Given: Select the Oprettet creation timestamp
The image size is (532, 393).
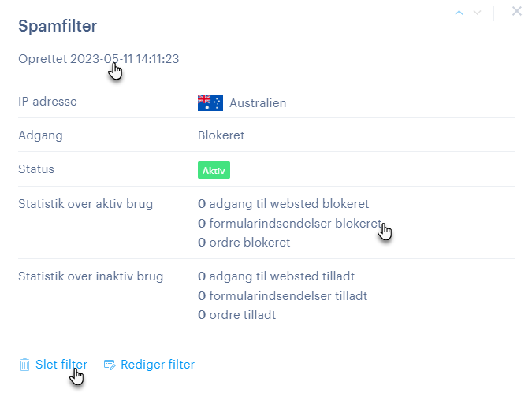Looking at the screenshot, I should click(99, 58).
